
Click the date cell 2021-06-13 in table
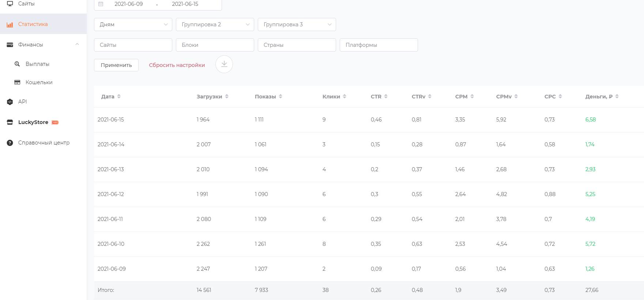(111, 169)
